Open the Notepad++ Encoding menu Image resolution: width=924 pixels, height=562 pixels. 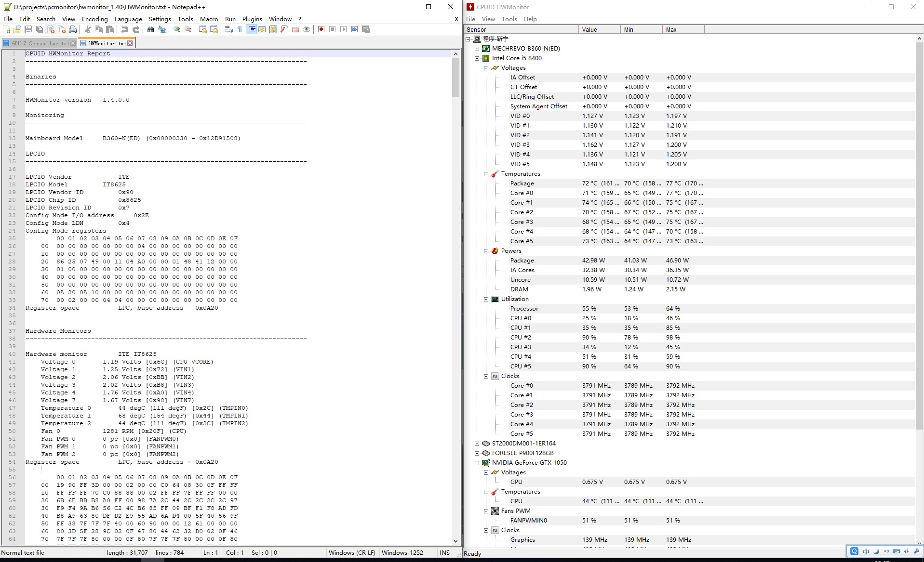[x=94, y=19]
